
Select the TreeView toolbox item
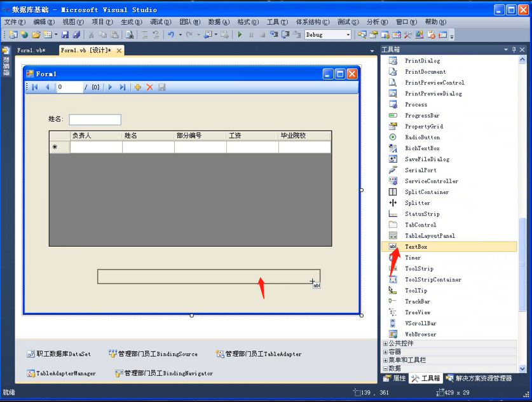418,312
